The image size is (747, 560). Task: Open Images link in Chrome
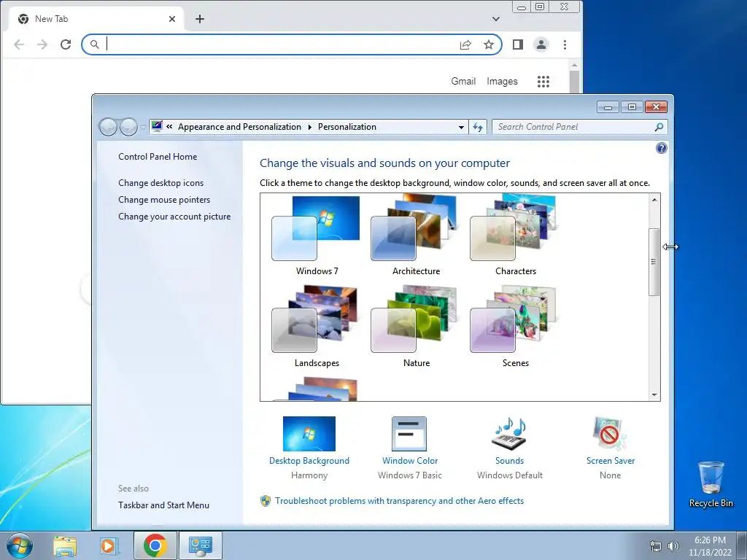coord(502,82)
